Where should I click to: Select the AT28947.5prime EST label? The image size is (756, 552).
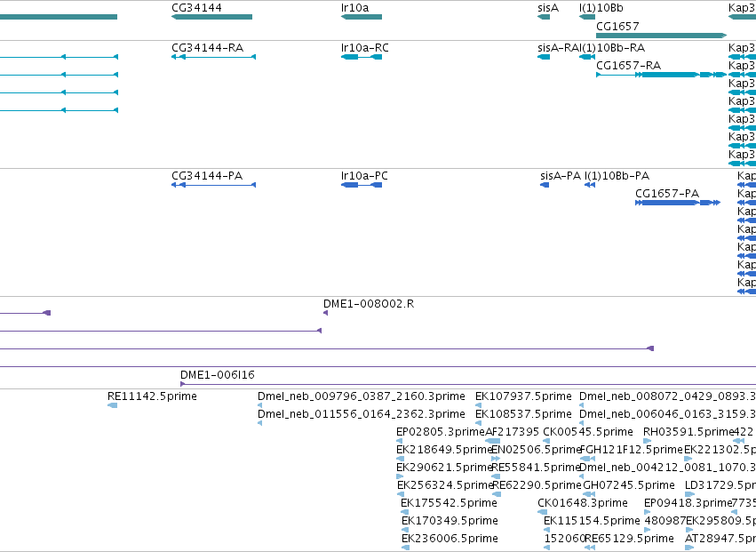click(x=720, y=539)
